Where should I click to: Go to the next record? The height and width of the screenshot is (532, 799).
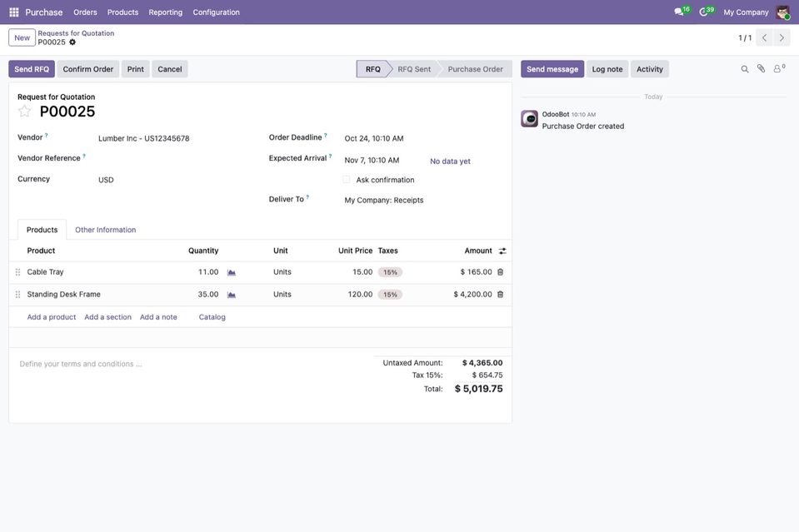[782, 37]
